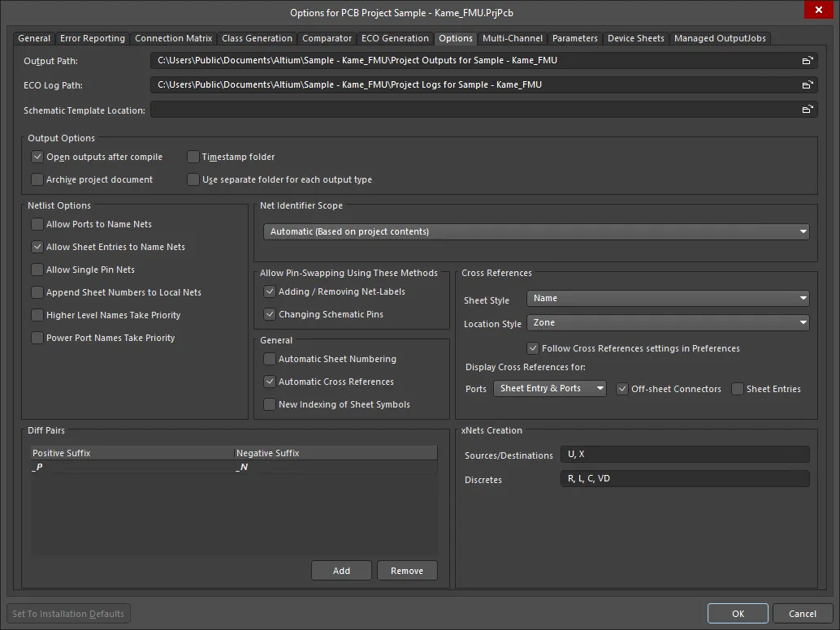The image size is (840, 630).
Task: Open Device Sheets tab
Action: [x=636, y=38]
